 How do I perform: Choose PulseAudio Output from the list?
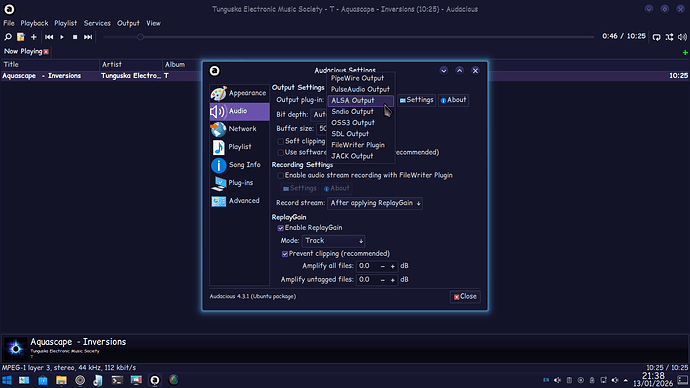pyautogui.click(x=361, y=89)
